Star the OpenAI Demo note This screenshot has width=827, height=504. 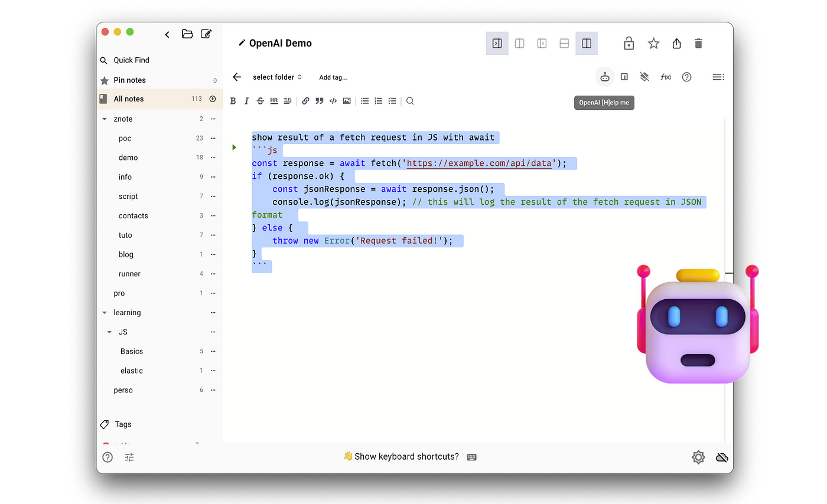[x=653, y=43]
